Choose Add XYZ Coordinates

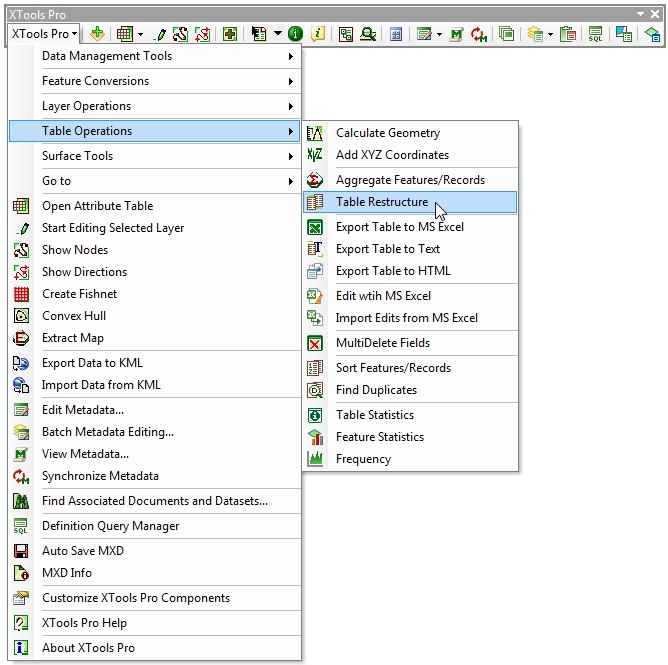(410, 155)
